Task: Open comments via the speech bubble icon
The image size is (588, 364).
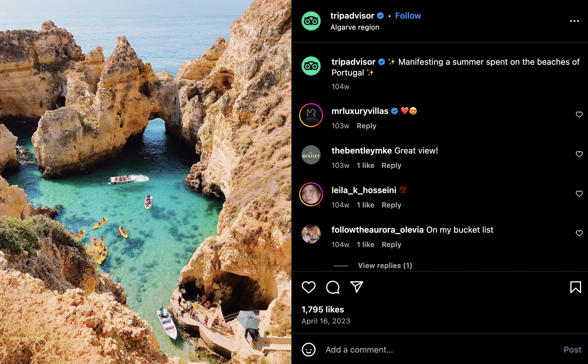Action: pos(333,287)
